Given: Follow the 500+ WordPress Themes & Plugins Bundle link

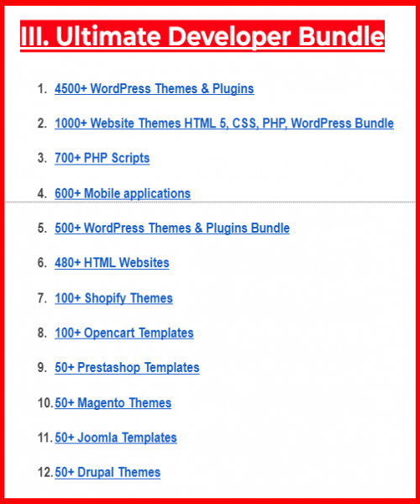Looking at the screenshot, I should pyautogui.click(x=172, y=228).
